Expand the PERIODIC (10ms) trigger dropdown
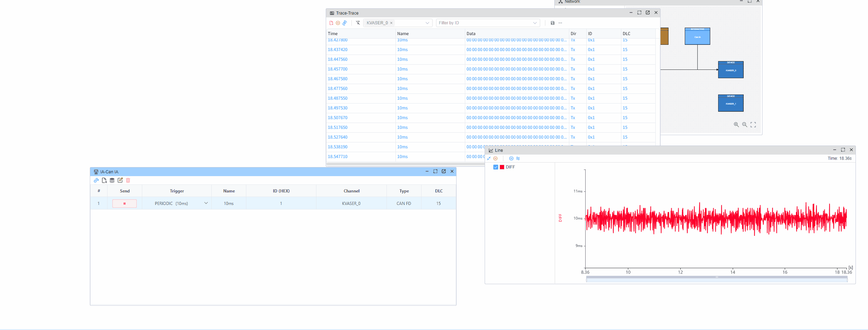Image resolution: width=868 pixels, height=330 pixels. 206,203
